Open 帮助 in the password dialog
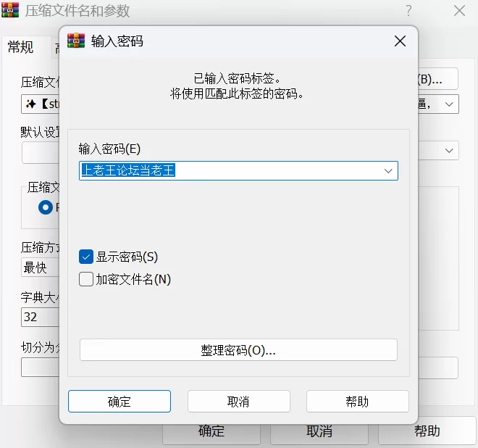 point(357,402)
